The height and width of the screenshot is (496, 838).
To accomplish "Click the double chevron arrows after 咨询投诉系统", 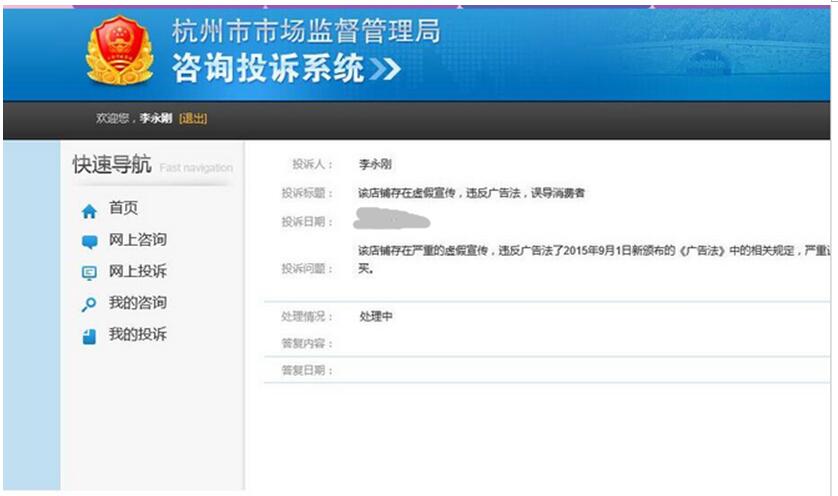I will [384, 69].
